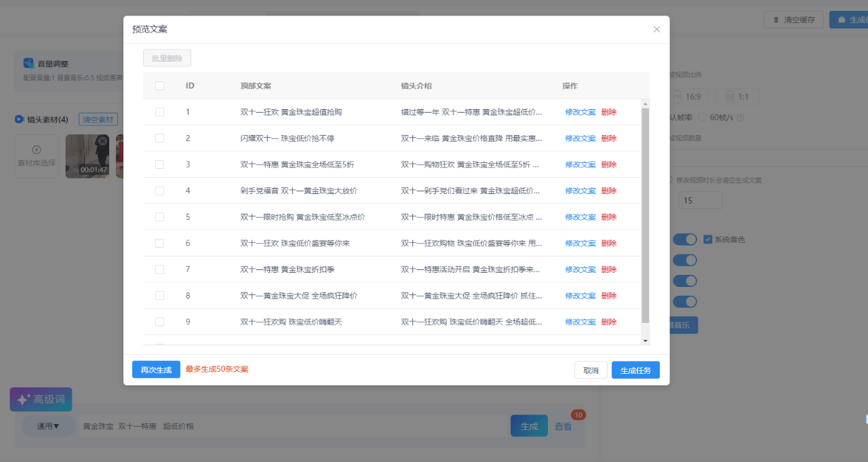868x462 pixels.
Task: Close the 预览文案 dialog with X icon
Action: click(x=656, y=29)
